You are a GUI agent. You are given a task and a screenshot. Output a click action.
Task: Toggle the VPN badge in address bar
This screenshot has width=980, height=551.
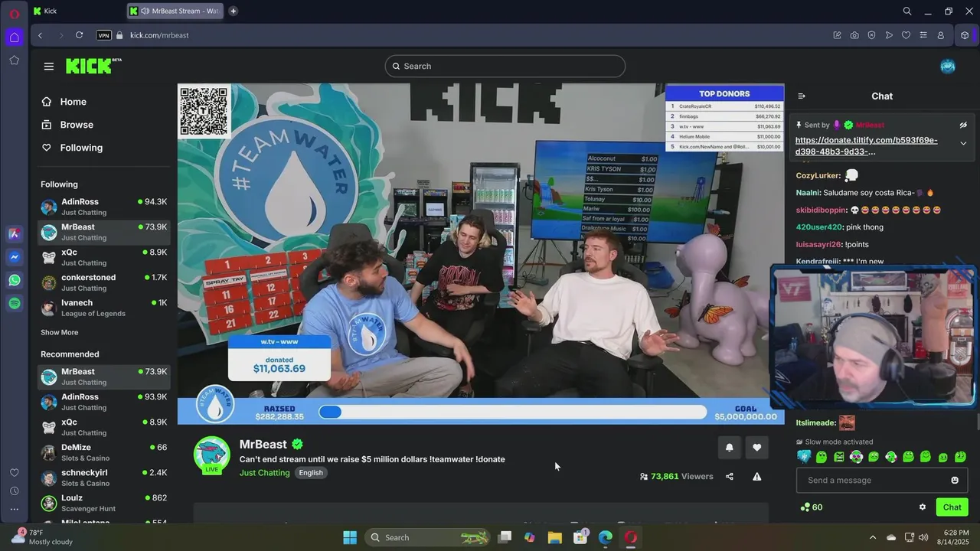click(x=103, y=35)
